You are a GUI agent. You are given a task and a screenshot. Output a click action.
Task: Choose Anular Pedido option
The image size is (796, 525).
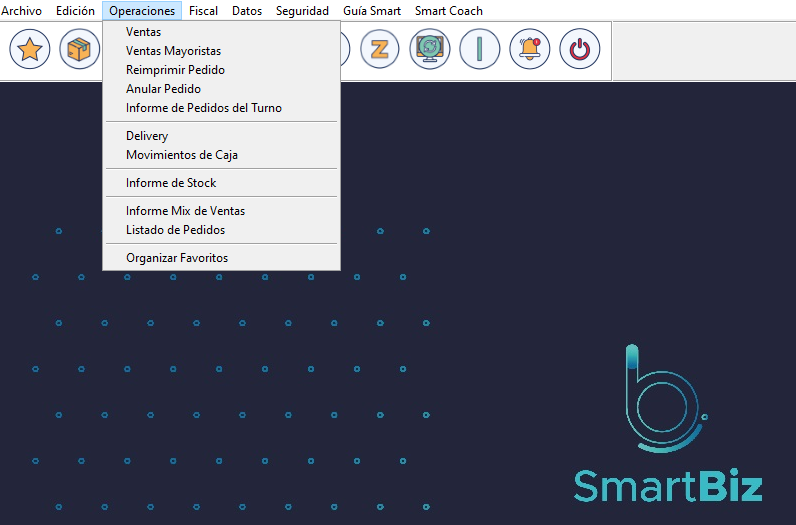[163, 89]
